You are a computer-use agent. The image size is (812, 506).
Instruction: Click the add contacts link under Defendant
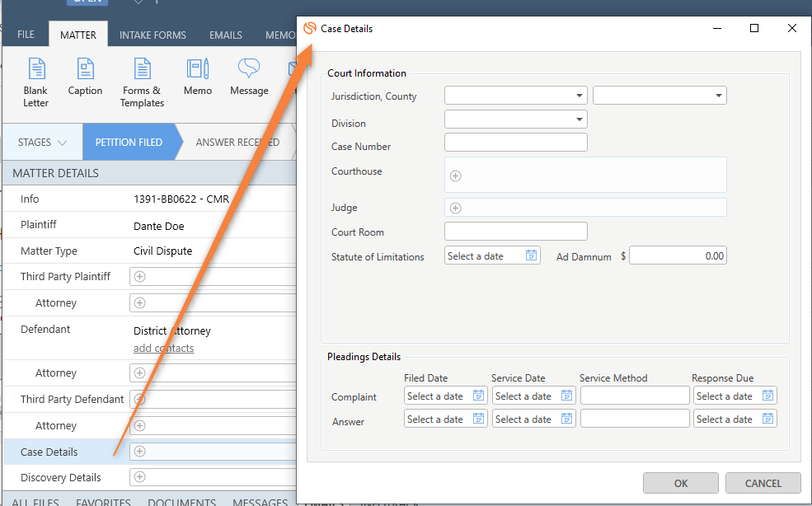point(164,348)
